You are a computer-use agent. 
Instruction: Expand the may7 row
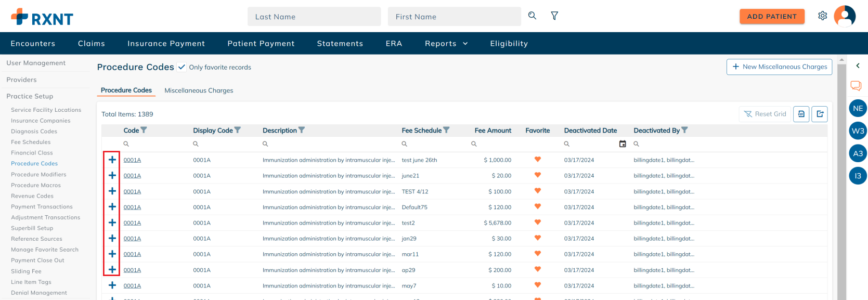click(x=112, y=285)
